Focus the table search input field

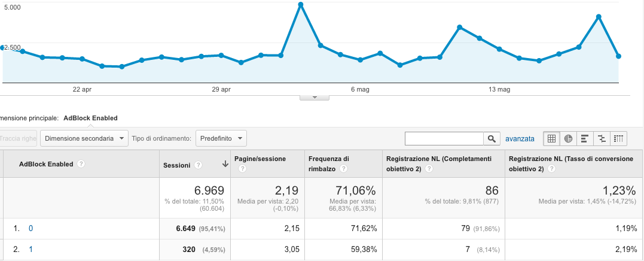click(x=444, y=139)
